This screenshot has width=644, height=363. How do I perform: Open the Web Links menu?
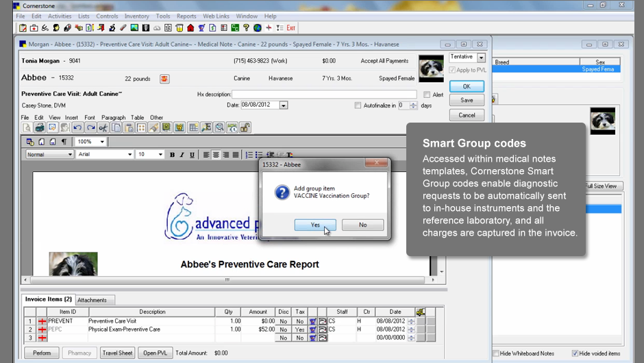[x=216, y=16]
